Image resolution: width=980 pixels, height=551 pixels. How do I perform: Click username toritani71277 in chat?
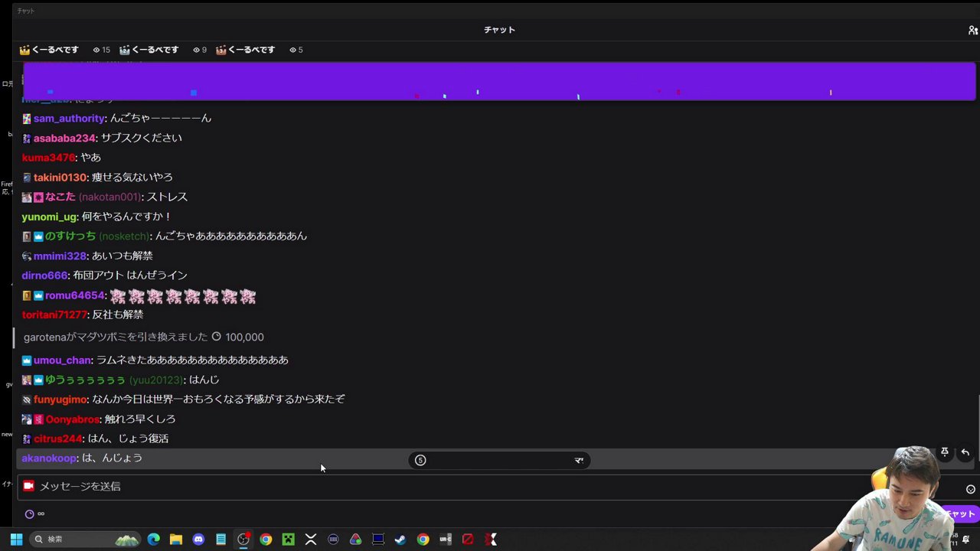click(x=54, y=315)
